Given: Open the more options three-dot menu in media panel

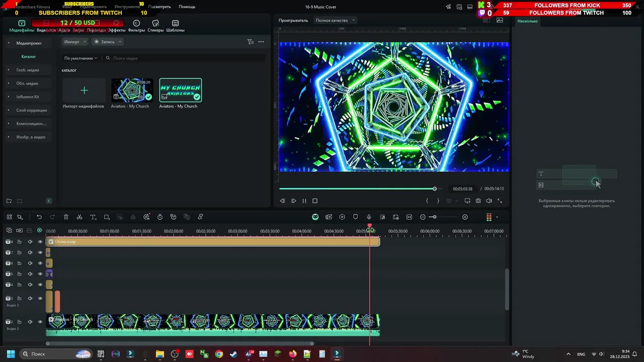Looking at the screenshot, I should pos(261,42).
